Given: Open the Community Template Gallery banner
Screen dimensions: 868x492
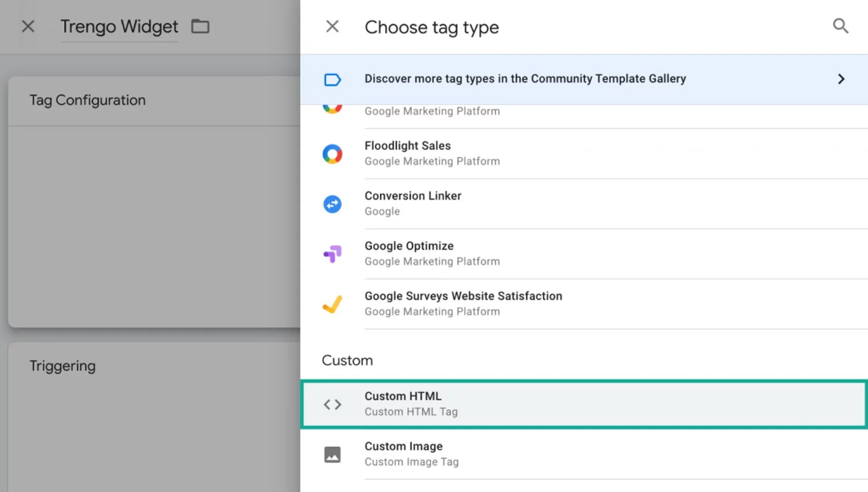Looking at the screenshot, I should coord(525,79).
